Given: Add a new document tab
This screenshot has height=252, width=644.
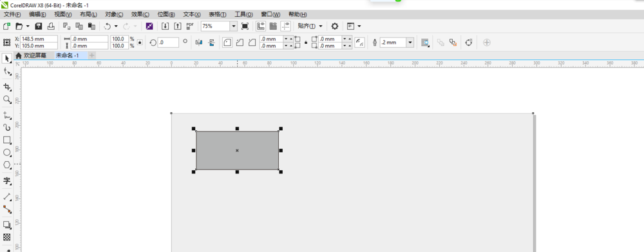Looking at the screenshot, I should tap(92, 55).
